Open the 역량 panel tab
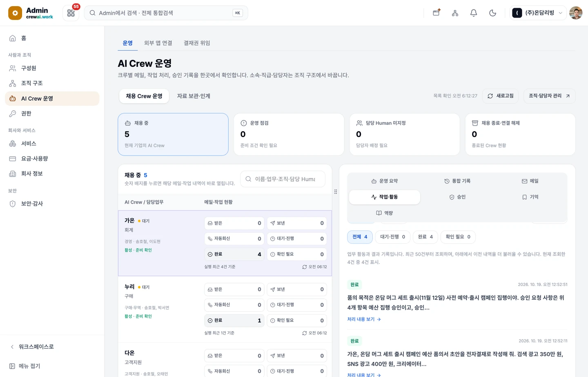Screen dimensions: 588x377 pyautogui.click(x=385, y=213)
